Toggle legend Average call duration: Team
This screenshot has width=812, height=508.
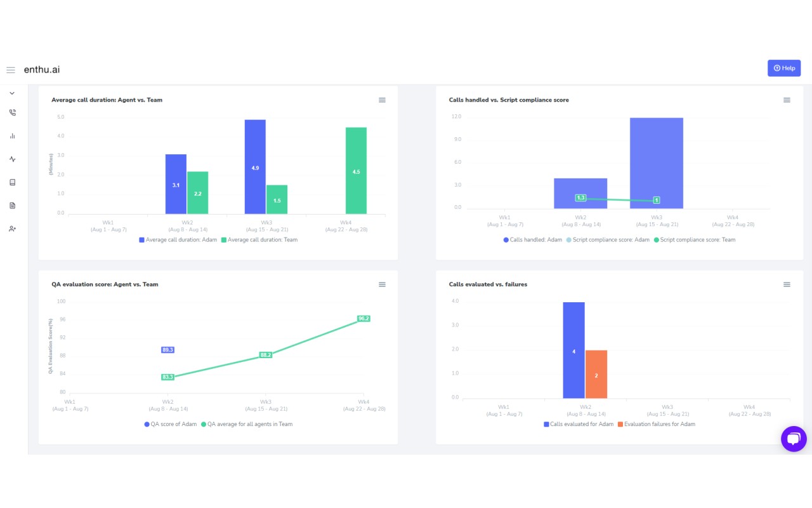pos(259,240)
